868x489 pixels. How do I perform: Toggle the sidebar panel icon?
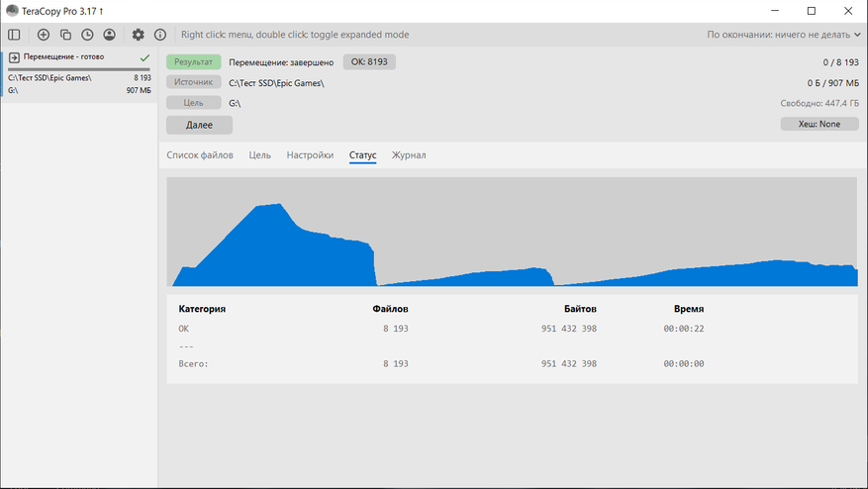(x=14, y=35)
